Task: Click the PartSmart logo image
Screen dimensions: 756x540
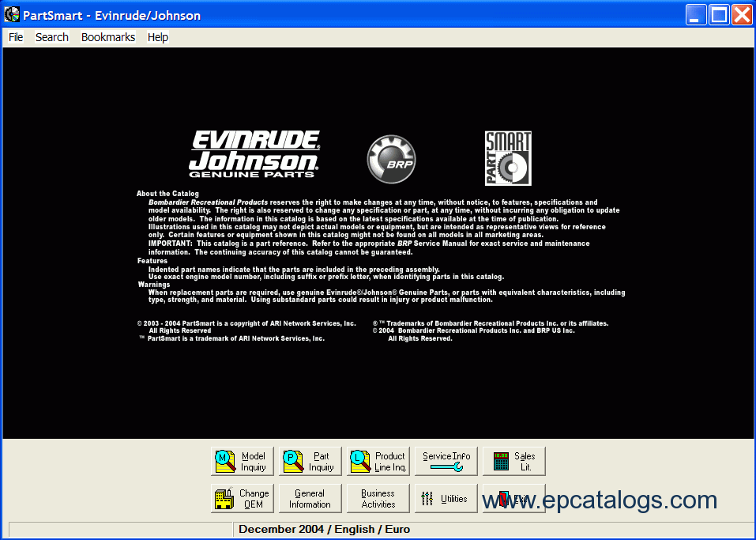Action: coord(508,158)
